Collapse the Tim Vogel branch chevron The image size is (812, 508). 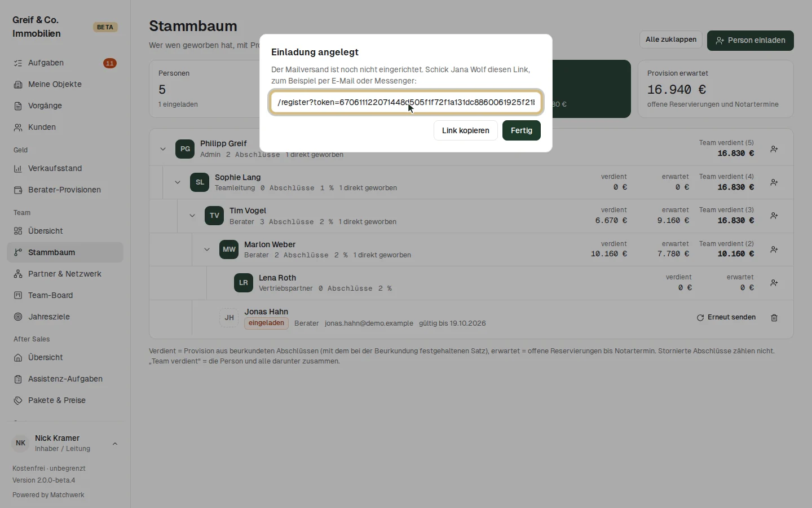click(x=192, y=216)
